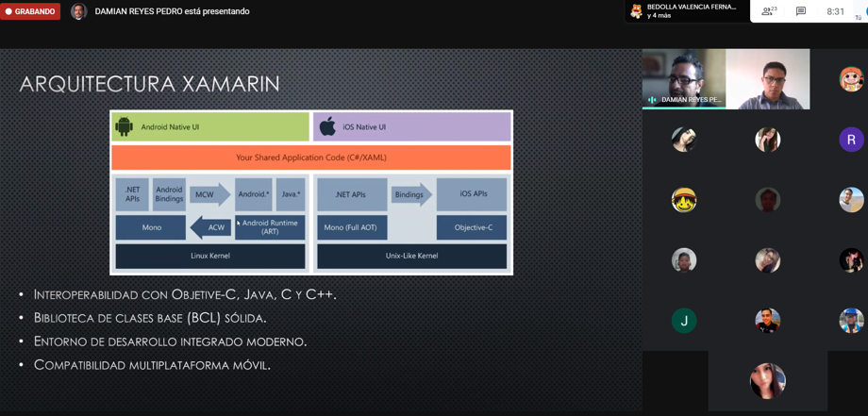The image size is (868, 416).
Task: Click the avatar with blue hard hat
Action: (x=851, y=321)
